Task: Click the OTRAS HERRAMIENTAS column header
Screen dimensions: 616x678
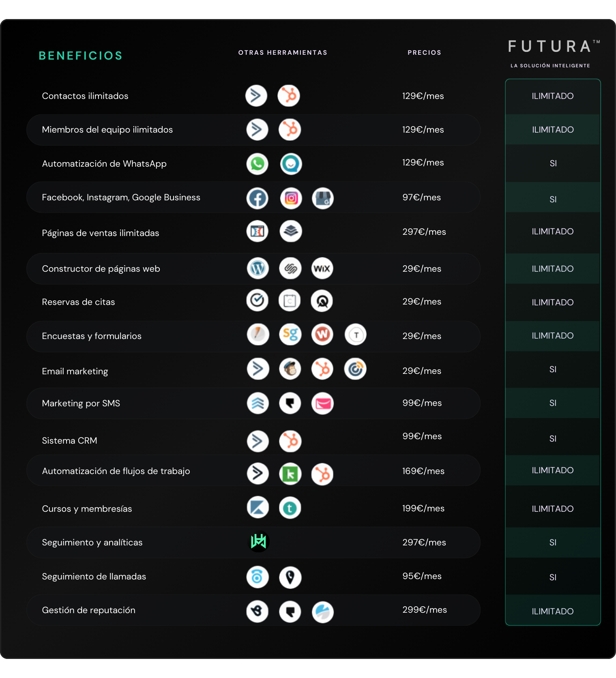Action: [x=283, y=53]
